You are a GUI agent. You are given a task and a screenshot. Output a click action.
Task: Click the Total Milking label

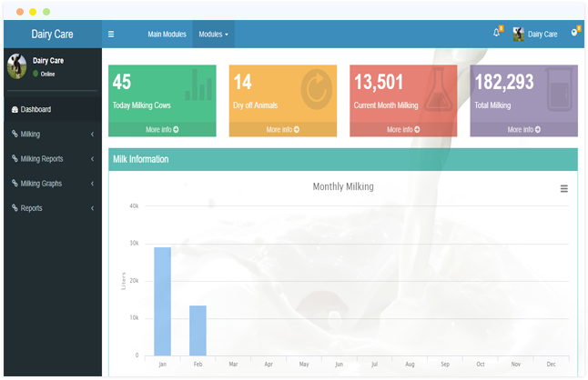(492, 105)
